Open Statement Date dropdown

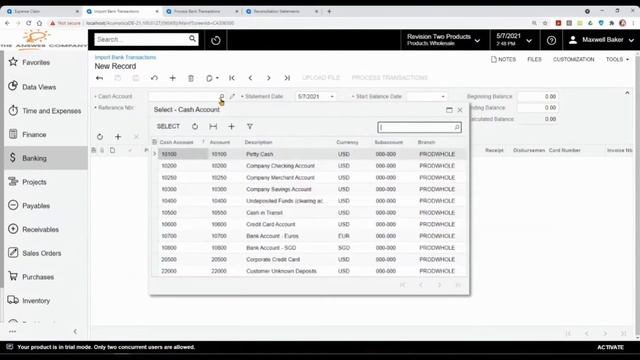click(x=332, y=97)
